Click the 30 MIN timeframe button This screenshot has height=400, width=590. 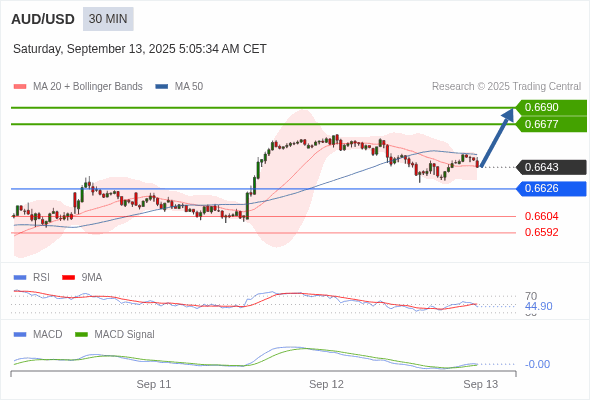click(108, 19)
